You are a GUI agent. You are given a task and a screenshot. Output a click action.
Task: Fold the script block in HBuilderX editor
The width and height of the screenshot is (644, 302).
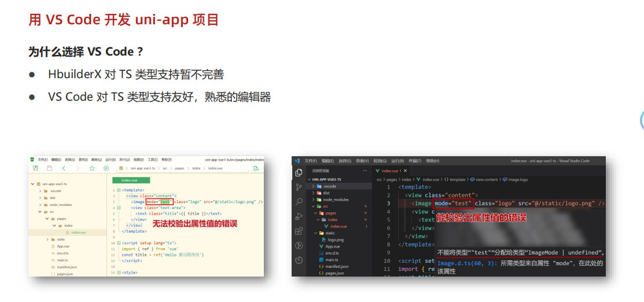119,243
